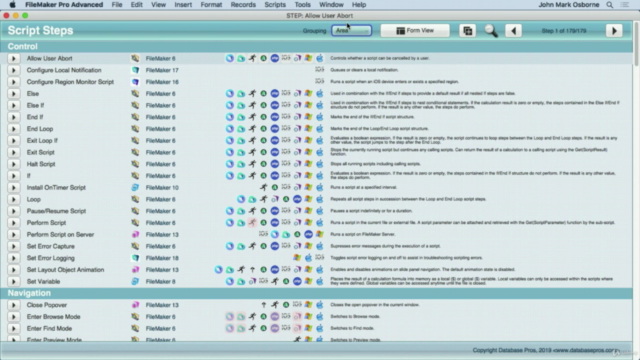The height and width of the screenshot is (360, 640).
Task: Select the Exit Script step name
Action: coord(40,152)
